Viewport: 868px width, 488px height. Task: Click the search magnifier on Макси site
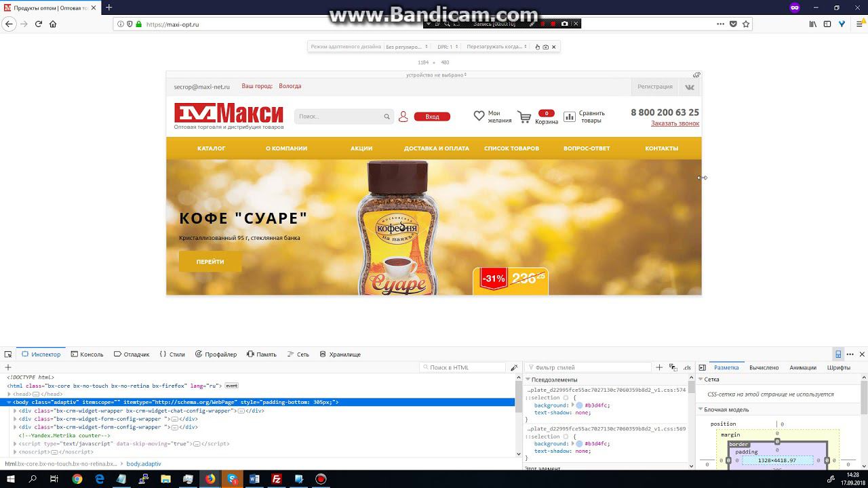[387, 117]
